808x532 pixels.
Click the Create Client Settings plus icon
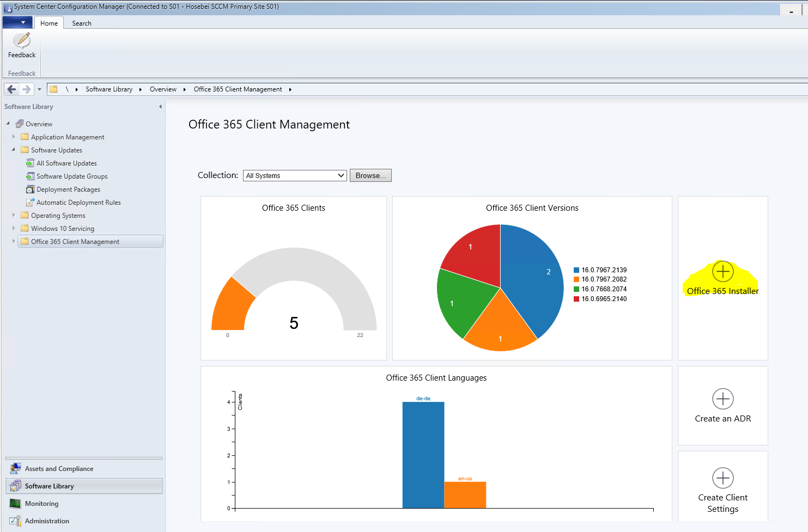(x=723, y=478)
